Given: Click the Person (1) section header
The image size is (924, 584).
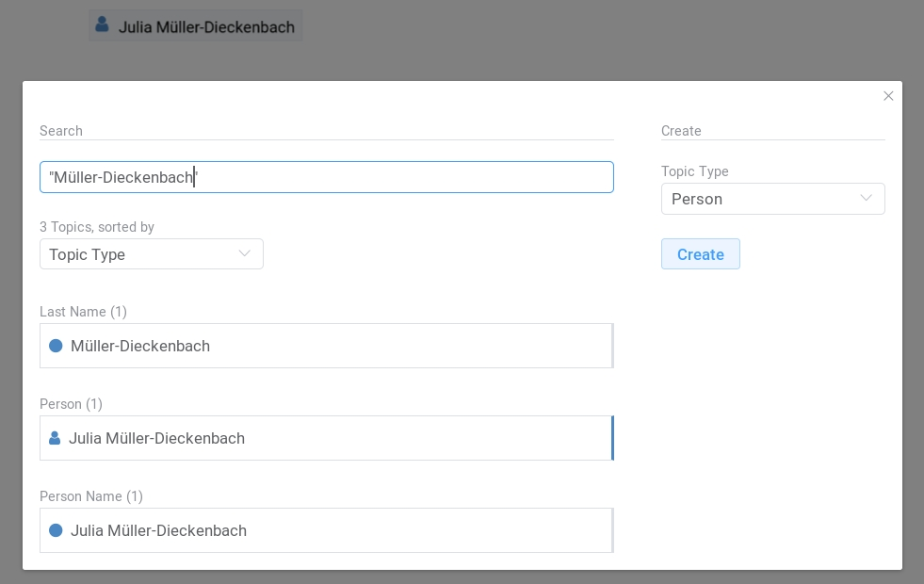Looking at the screenshot, I should point(71,404).
